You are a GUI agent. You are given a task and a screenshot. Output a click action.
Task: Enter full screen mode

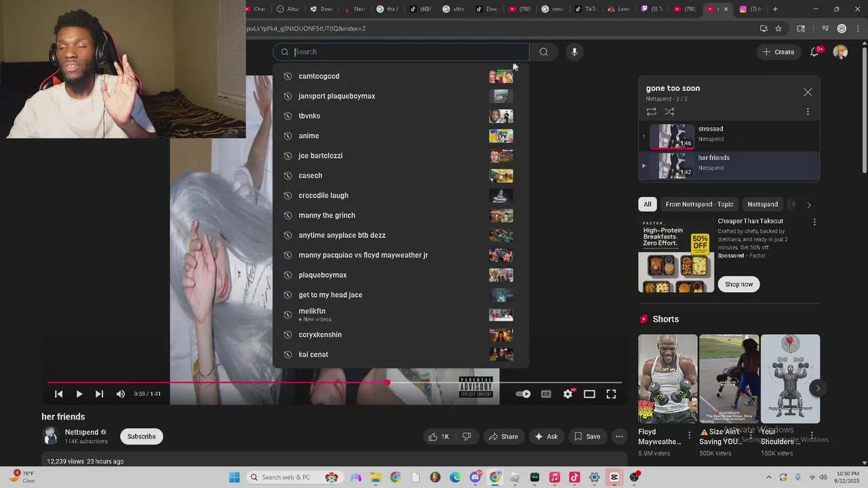coord(611,394)
